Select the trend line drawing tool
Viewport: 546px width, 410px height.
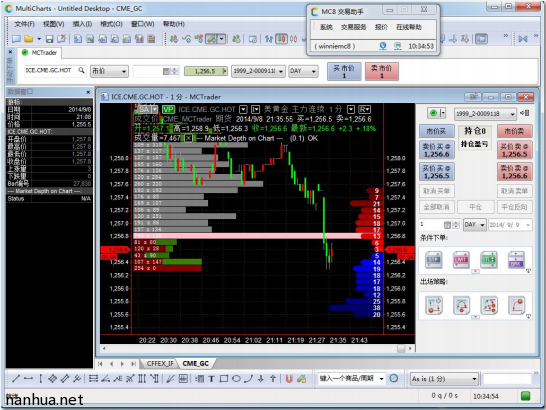tap(16, 379)
